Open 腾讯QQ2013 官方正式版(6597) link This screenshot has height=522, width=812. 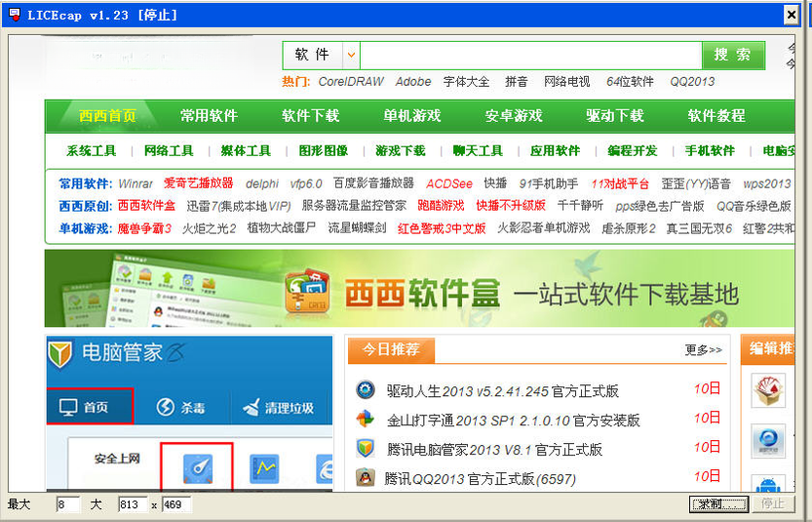(x=480, y=479)
